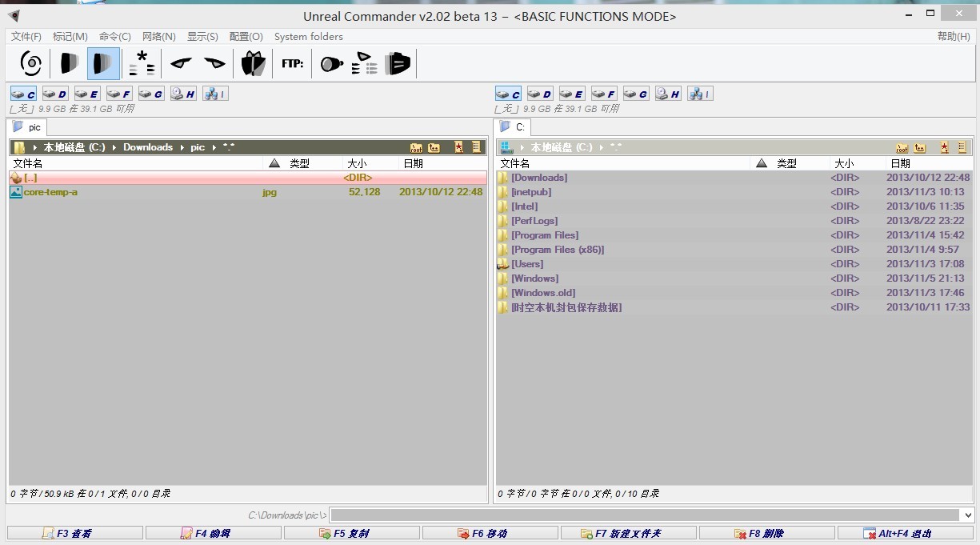Click the asterisk selection list toolbar icon

(142, 63)
